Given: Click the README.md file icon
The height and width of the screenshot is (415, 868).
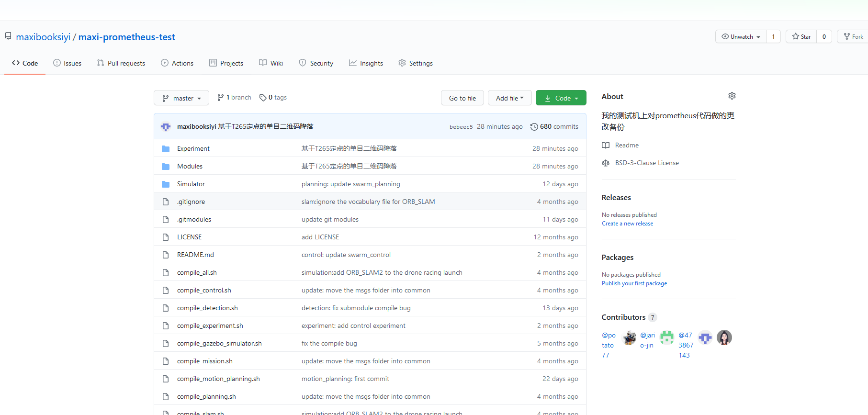Looking at the screenshot, I should click(166, 255).
